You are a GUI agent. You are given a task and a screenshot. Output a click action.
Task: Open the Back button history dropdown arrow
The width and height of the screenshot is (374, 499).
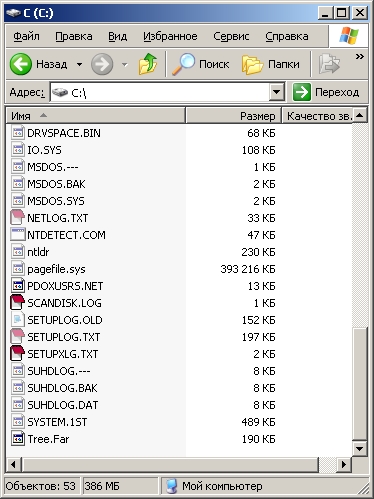(x=79, y=64)
